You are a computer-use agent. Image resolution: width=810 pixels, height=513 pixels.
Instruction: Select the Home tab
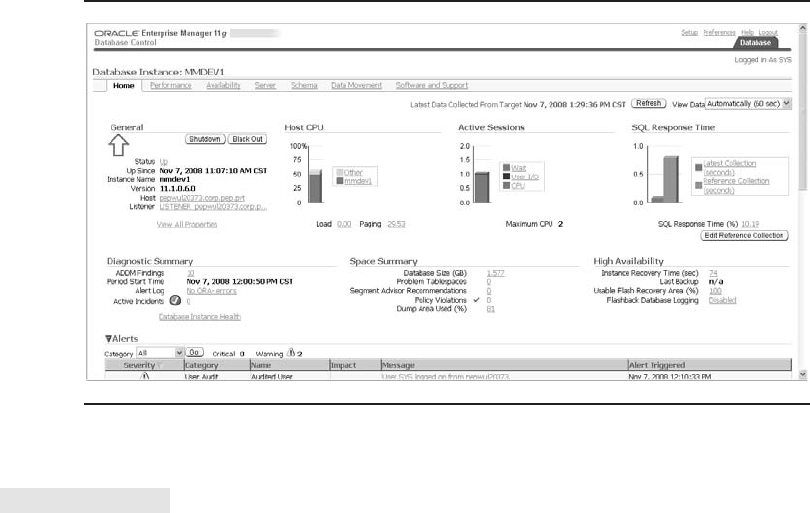[123, 86]
